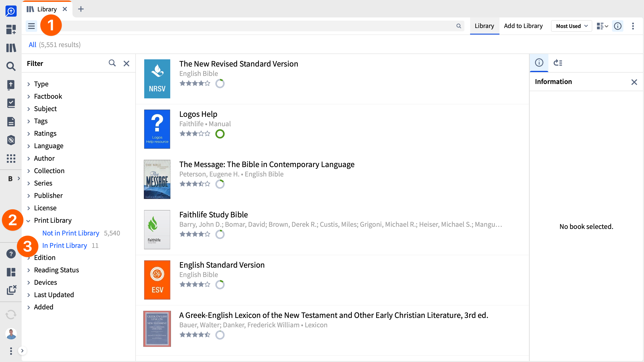Screen dimensions: 644x362
Task: Toggle the information panel button in toolbar
Action: coord(618,26)
